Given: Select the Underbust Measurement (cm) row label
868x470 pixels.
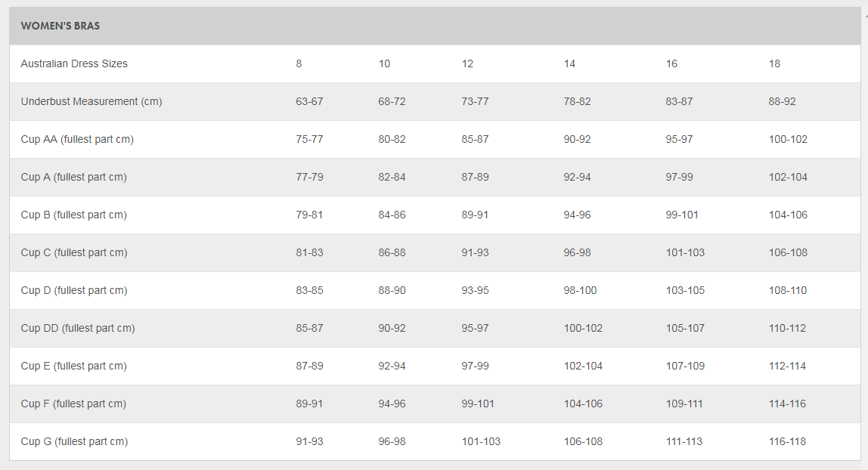Looking at the screenshot, I should (x=91, y=102).
